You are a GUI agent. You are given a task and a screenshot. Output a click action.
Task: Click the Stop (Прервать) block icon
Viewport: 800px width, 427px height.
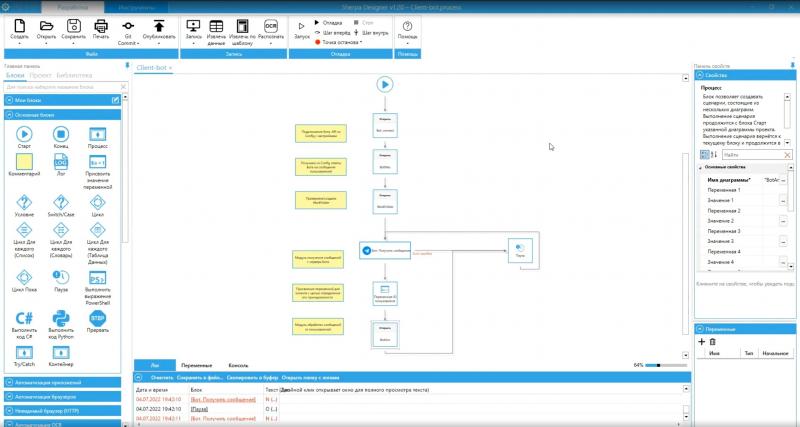click(97, 318)
